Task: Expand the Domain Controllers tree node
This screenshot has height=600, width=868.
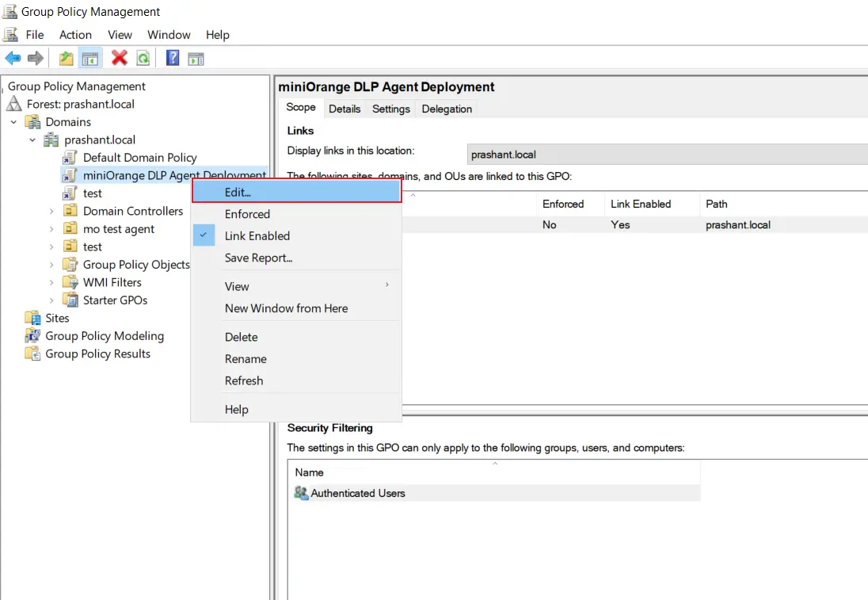Action: click(51, 211)
